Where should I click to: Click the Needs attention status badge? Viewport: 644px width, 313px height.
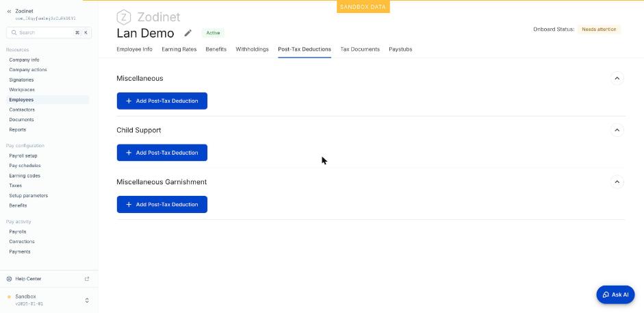coord(599,29)
